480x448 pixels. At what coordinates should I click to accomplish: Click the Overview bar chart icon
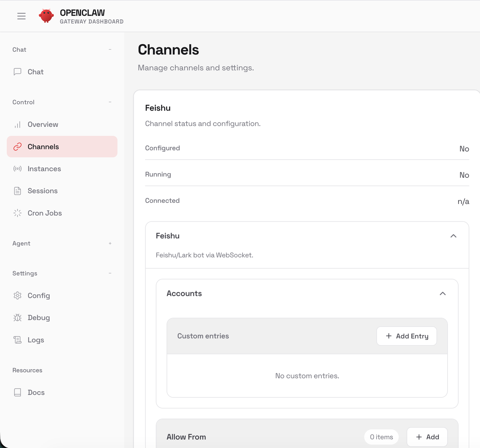[18, 124]
